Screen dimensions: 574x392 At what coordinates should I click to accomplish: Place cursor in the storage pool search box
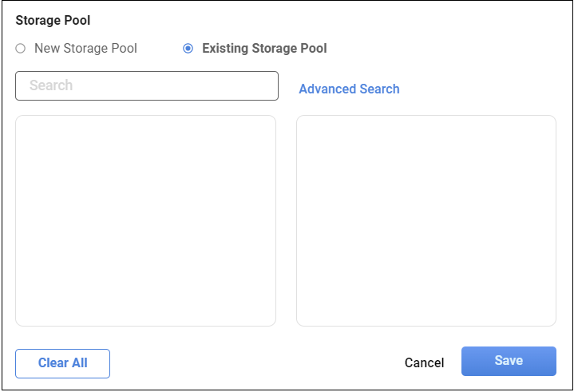(147, 86)
